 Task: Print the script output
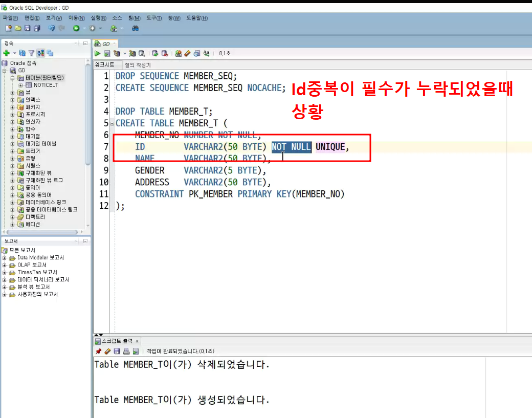(126, 351)
